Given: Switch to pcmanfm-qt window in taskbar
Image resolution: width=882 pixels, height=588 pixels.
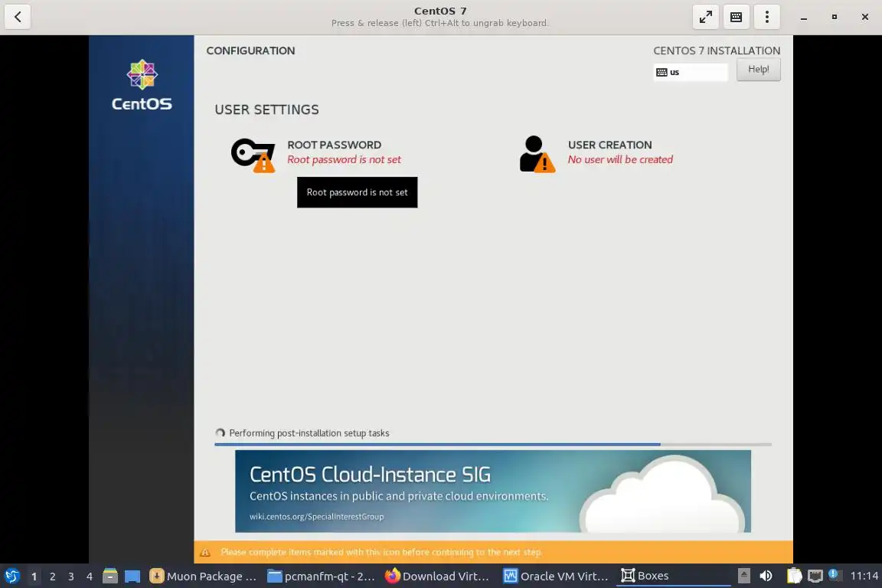Looking at the screenshot, I should (321, 577).
